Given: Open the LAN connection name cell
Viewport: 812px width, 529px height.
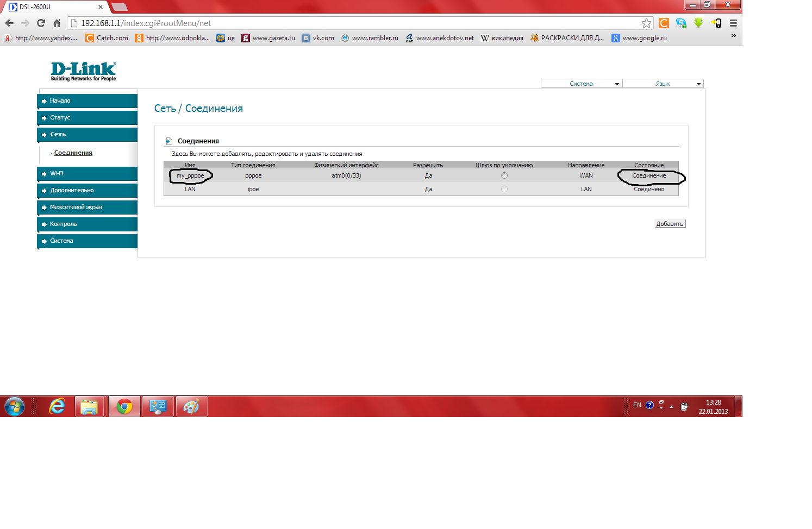Looking at the screenshot, I should pyautogui.click(x=190, y=189).
